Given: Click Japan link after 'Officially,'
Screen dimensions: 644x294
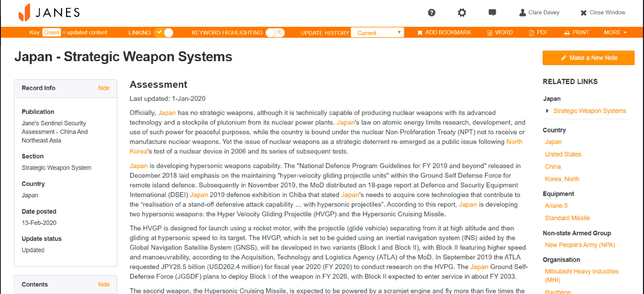Looking at the screenshot, I should [167, 113].
